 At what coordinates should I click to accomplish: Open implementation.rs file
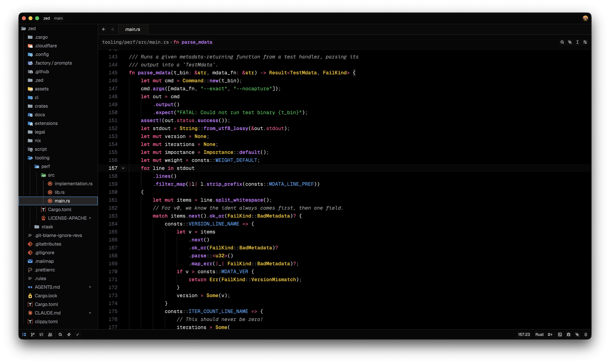click(58, 183)
